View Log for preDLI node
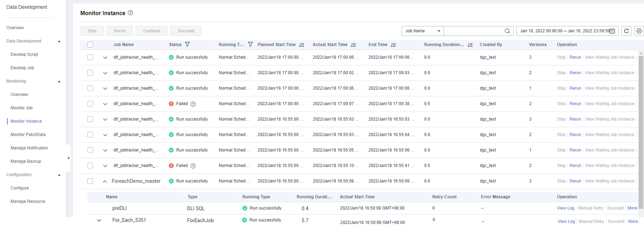644x225 pixels. tap(565, 208)
